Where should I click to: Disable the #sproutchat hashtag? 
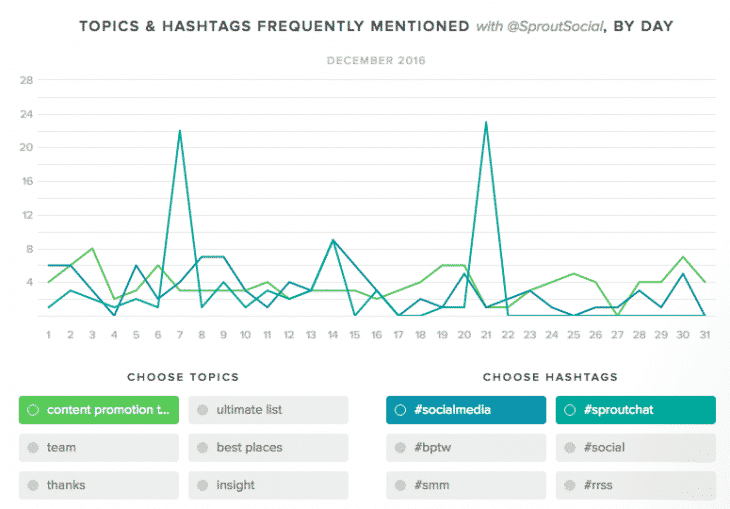[x=635, y=410]
